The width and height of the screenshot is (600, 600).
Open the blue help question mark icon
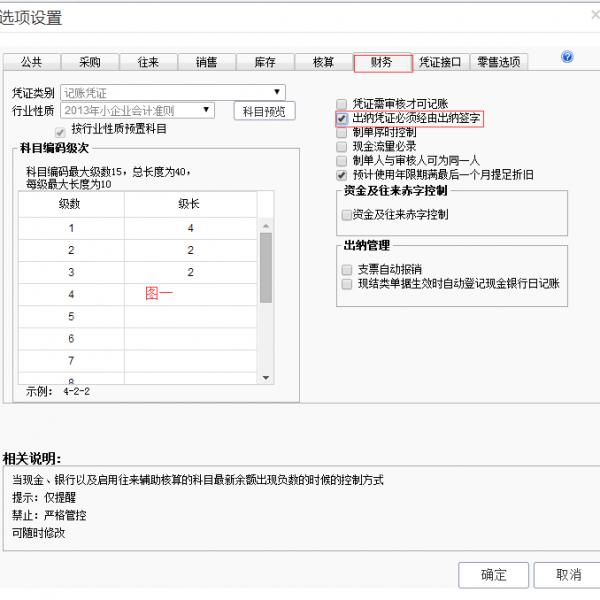[x=567, y=57]
